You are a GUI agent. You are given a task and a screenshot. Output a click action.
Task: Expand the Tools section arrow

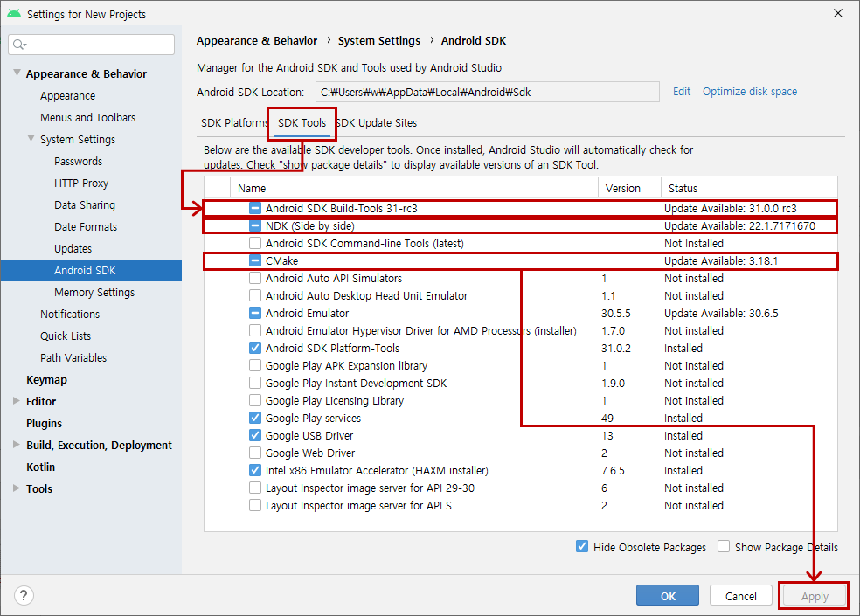pyautogui.click(x=17, y=488)
